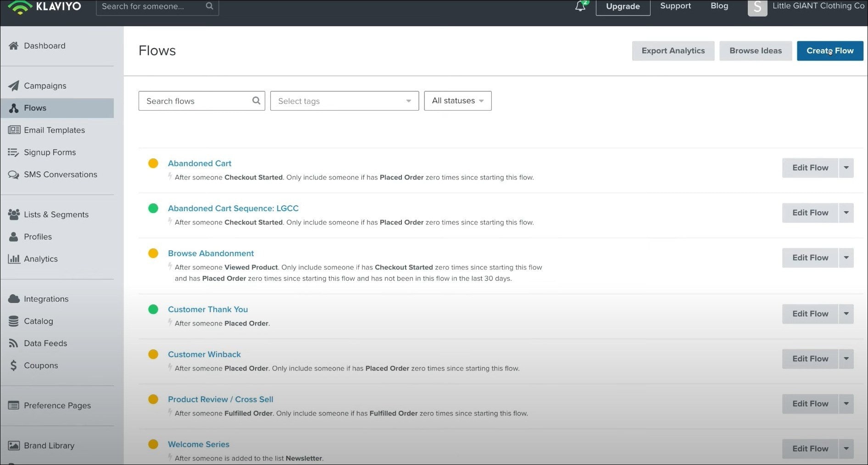Image resolution: width=868 pixels, height=465 pixels.
Task: Expand the arrow beside Browse Abandonment Edit Flow
Action: coord(846,258)
